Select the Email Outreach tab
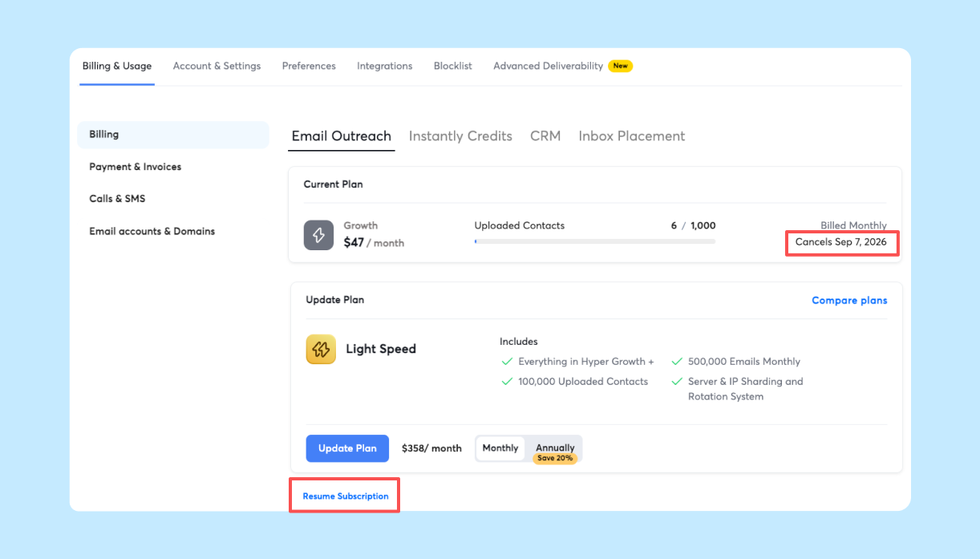This screenshot has width=980, height=559. 342,136
